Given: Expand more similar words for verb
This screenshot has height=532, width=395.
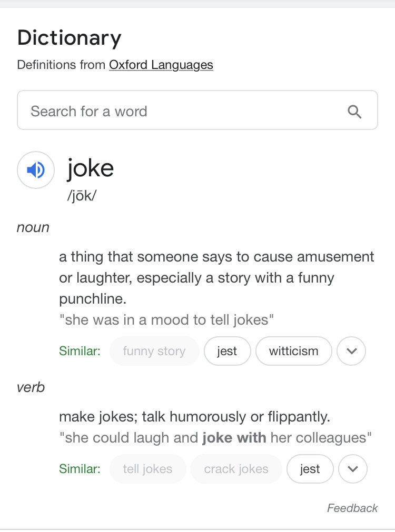Looking at the screenshot, I should point(352,469).
